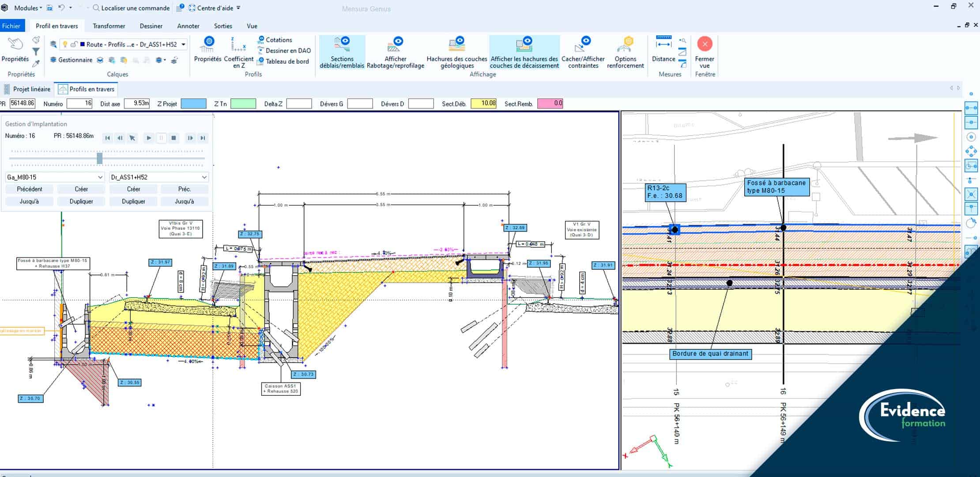This screenshot has height=477, width=980.
Task: Click the eyedropper properties icon
Action: point(36,64)
